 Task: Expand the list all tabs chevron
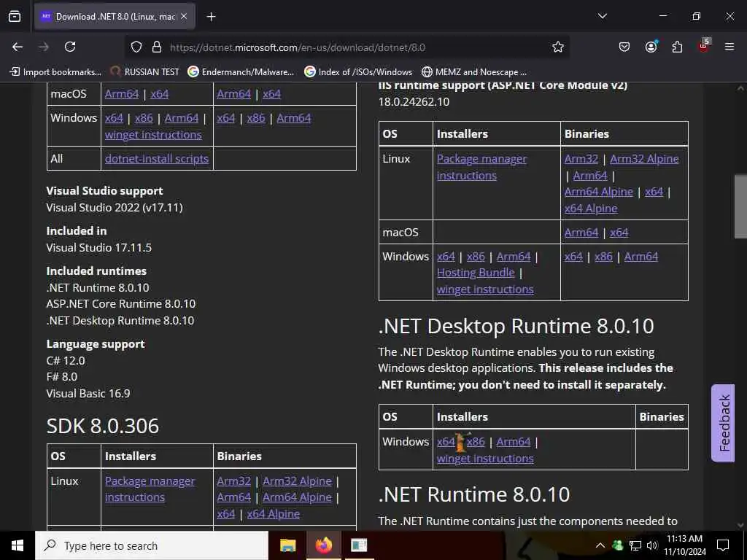click(x=602, y=16)
